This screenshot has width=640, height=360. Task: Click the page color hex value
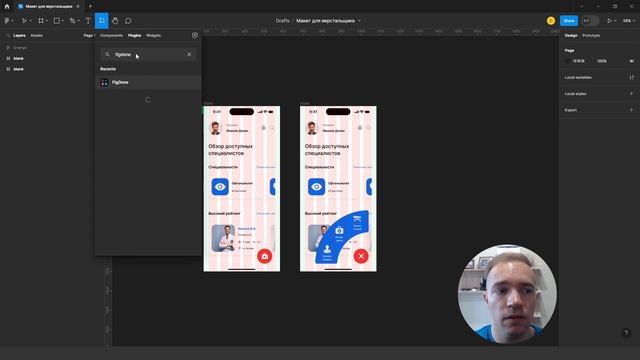pyautogui.click(x=578, y=61)
